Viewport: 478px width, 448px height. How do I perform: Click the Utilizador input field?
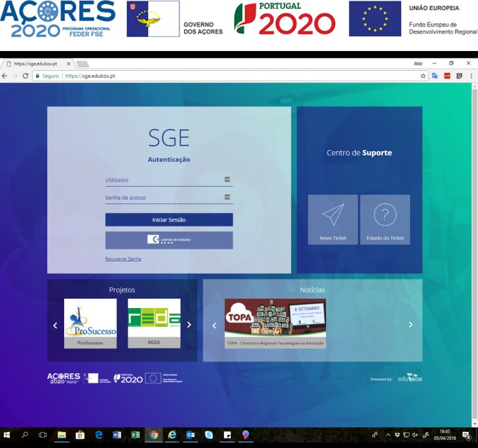point(163,180)
